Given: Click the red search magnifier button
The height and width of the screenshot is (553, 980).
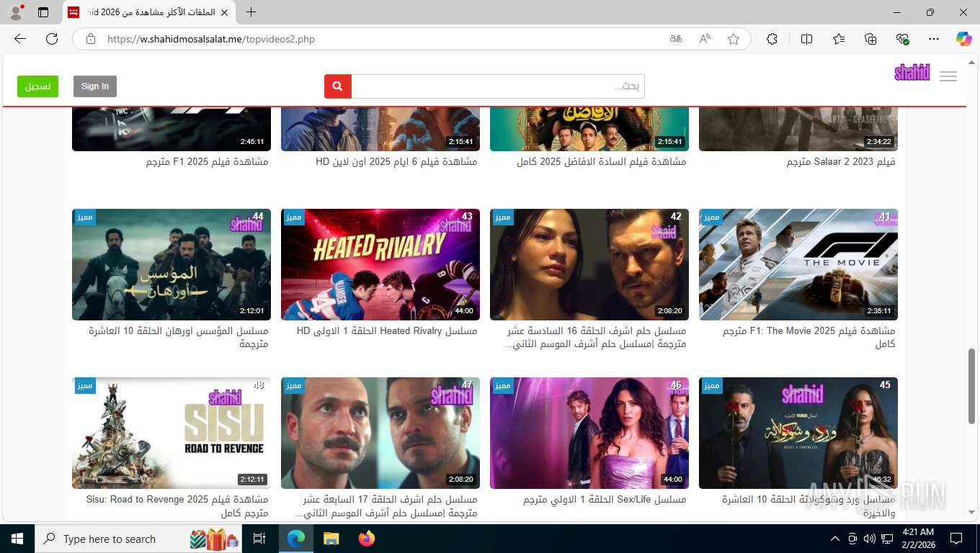Looking at the screenshot, I should (338, 86).
